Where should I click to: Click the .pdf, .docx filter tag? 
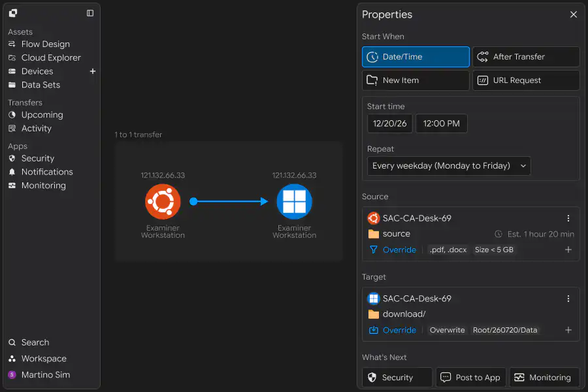(448, 250)
